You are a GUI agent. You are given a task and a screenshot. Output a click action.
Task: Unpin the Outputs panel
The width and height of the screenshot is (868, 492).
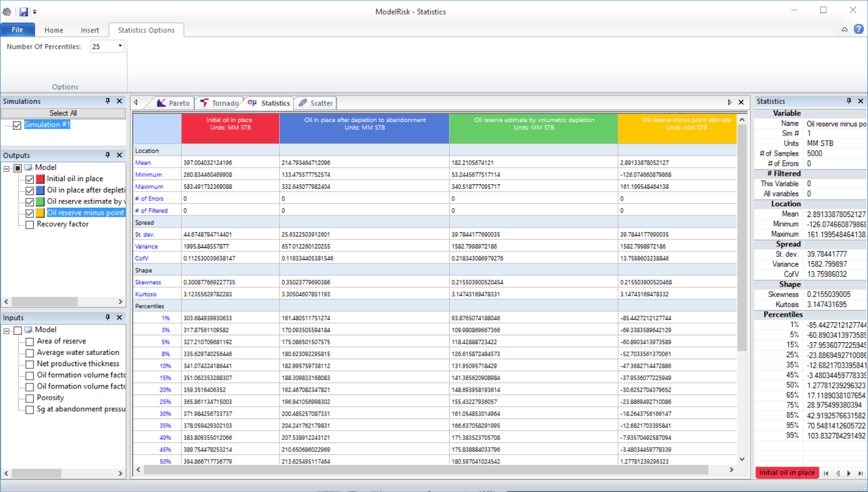(x=107, y=155)
